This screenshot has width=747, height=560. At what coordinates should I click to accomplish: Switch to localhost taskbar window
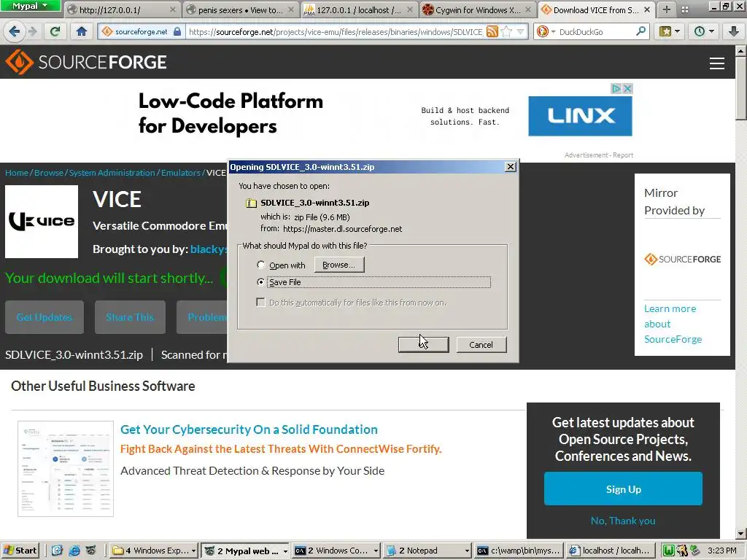[611, 551]
